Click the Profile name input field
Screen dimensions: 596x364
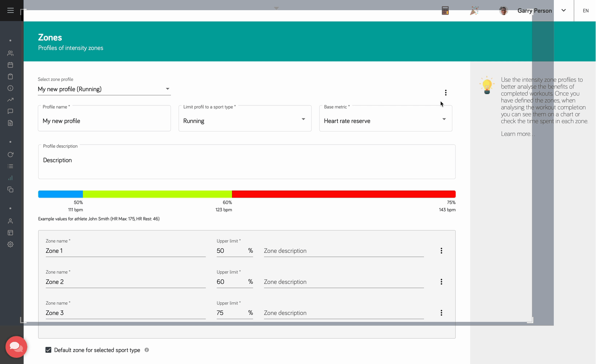coord(104,121)
